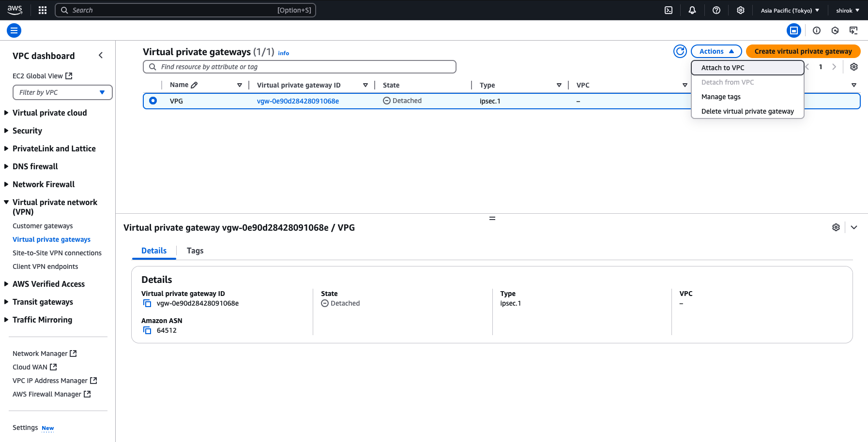Viewport: 868px width, 442px height.
Task: Switch to the Tags tab
Action: pos(195,250)
